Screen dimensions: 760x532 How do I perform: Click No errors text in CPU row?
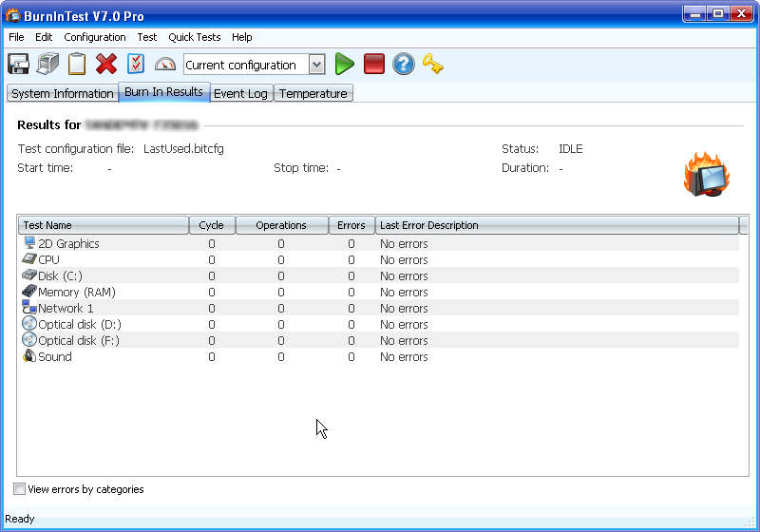click(x=404, y=260)
